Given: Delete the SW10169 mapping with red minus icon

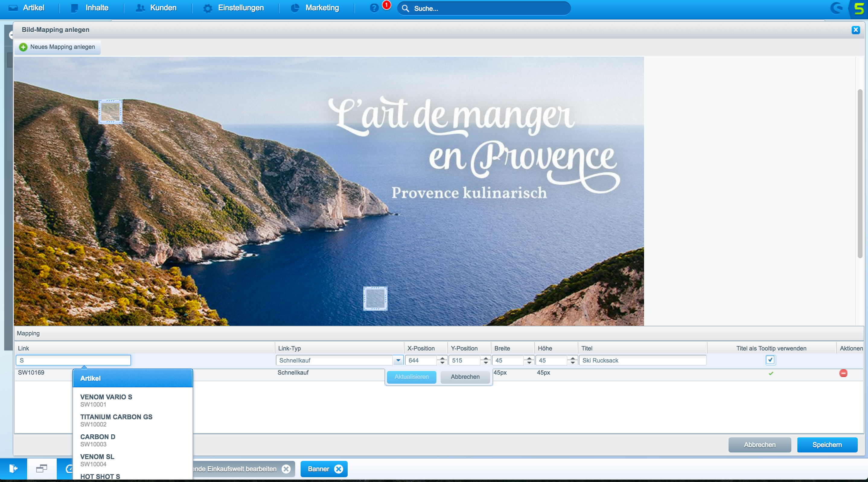Looking at the screenshot, I should point(843,373).
